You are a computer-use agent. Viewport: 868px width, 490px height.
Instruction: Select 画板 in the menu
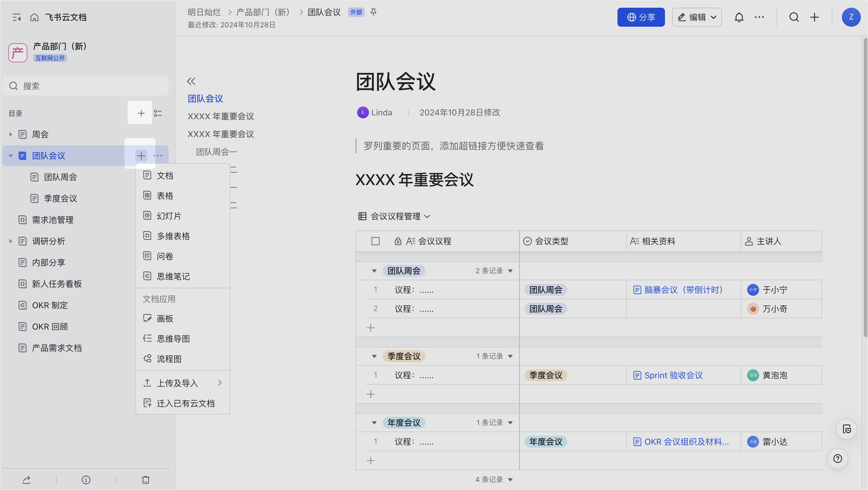coord(183,319)
